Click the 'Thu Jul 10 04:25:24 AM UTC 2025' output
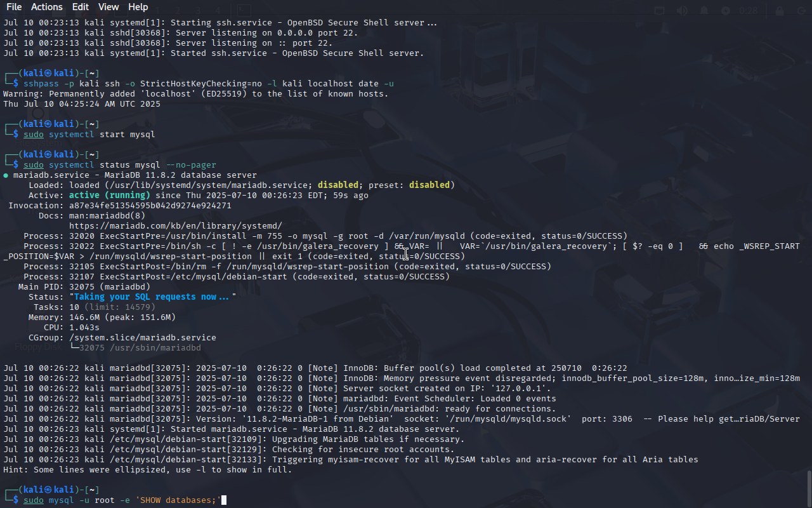812x508 pixels. [x=82, y=104]
